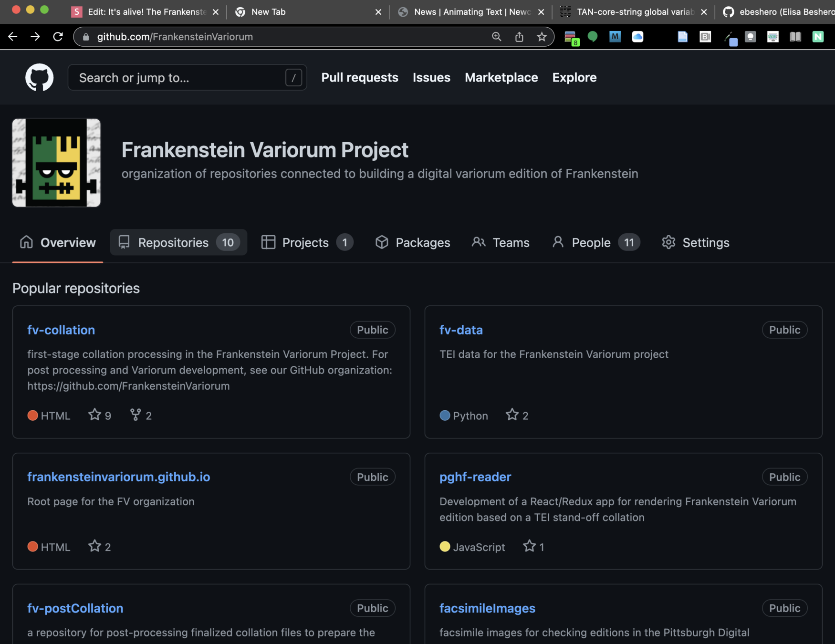This screenshot has height=644, width=835.
Task: Go to Explore in the header
Action: pyautogui.click(x=574, y=77)
